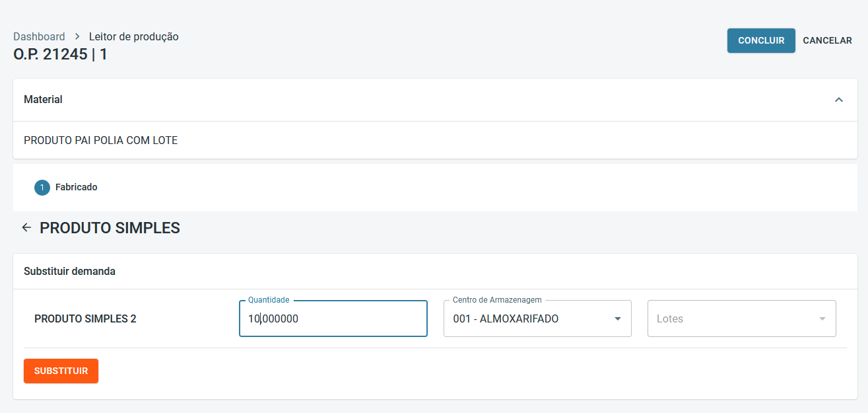Open the Lotes dropdown field
Viewport: 868px width, 413px height.
coord(733,319)
